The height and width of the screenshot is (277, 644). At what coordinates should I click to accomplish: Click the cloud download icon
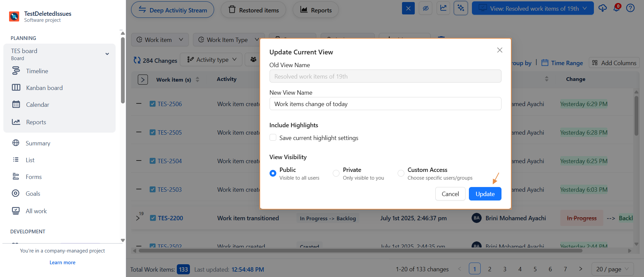[602, 8]
